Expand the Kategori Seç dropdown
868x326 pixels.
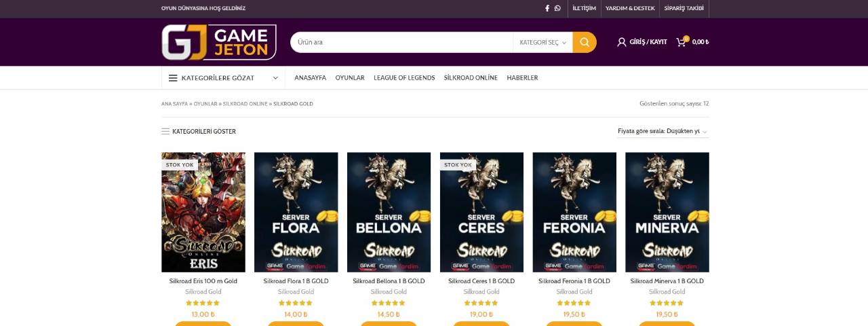coord(542,42)
